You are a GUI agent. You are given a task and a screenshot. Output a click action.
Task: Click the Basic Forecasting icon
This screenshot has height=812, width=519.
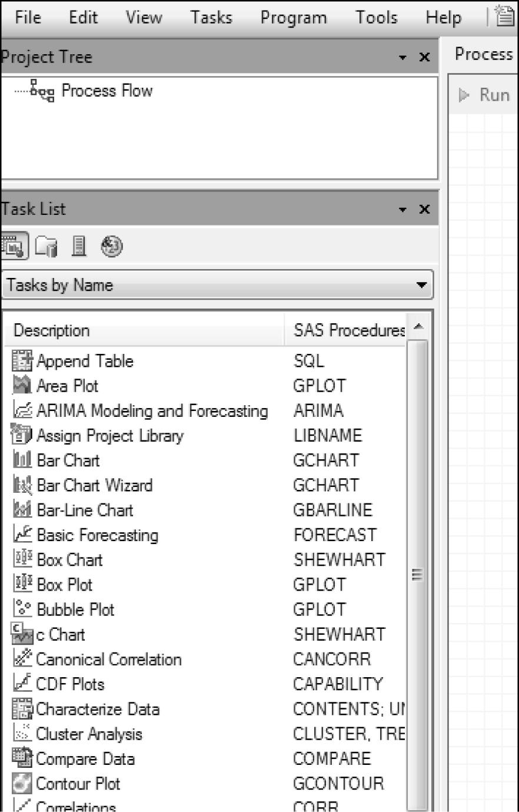click(22, 535)
